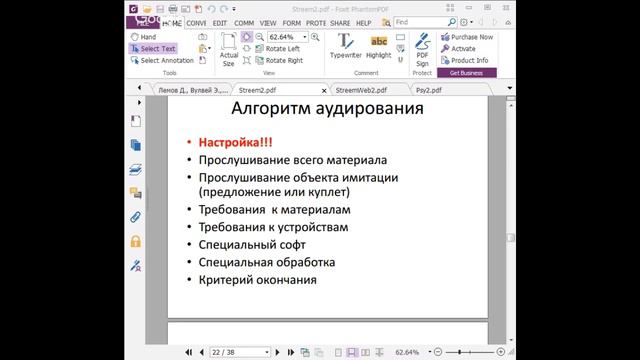Select the Hand tool
Screen dimensions: 640x360
pos(143,37)
